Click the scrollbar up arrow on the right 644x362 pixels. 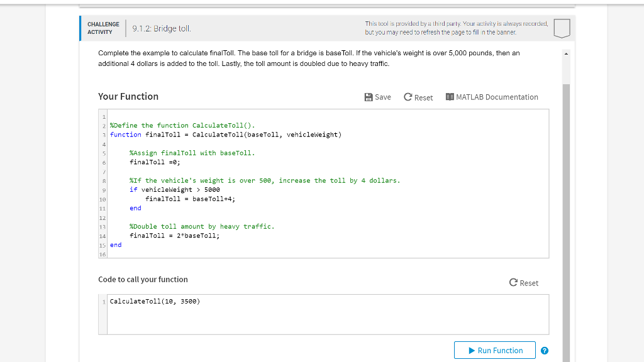(565, 54)
